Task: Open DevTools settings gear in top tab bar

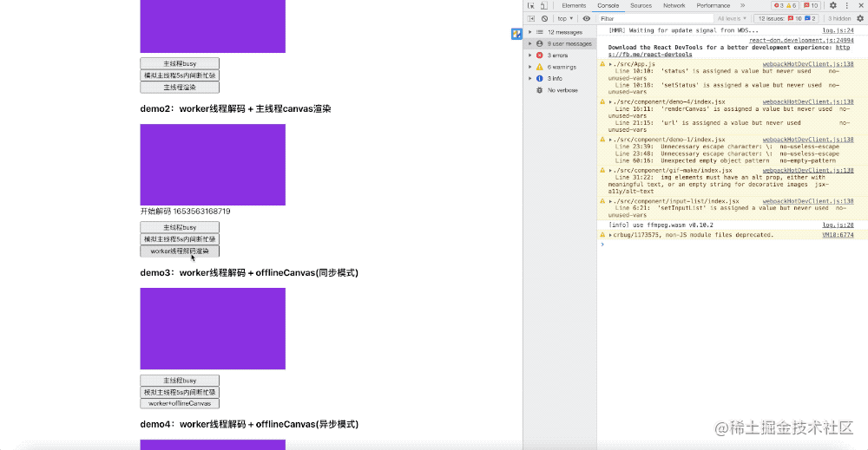Action: [x=833, y=5]
